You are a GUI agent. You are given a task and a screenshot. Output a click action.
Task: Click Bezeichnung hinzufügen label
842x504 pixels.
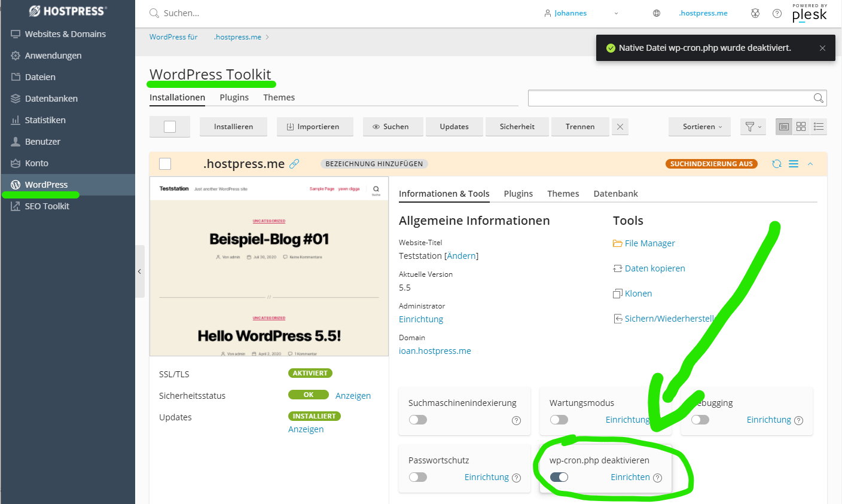374,164
